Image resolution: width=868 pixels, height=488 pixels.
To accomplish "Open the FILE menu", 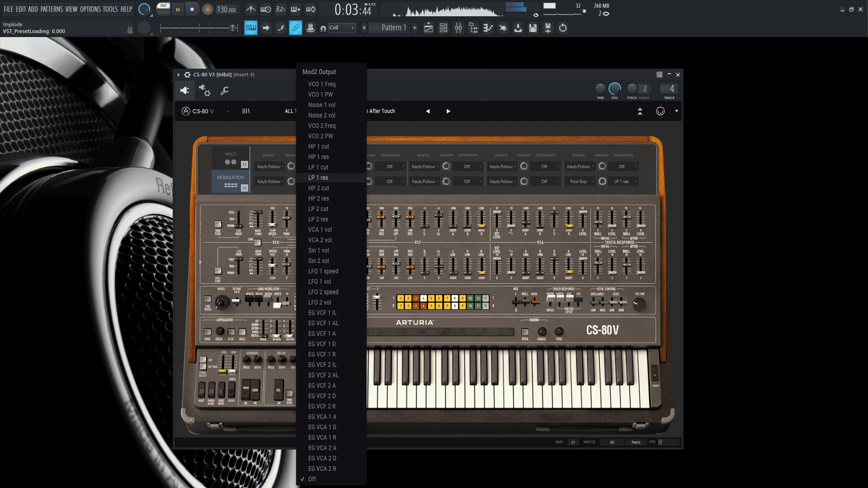I will point(9,9).
